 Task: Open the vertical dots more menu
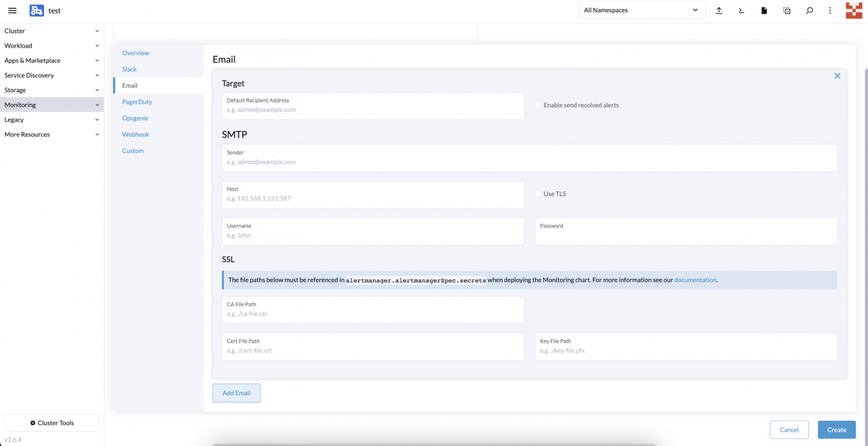830,11
